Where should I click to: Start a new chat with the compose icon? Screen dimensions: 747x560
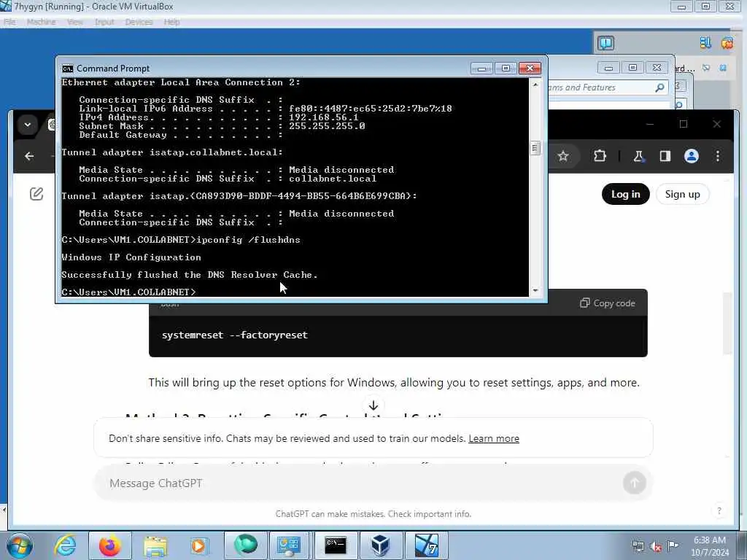pyautogui.click(x=36, y=194)
